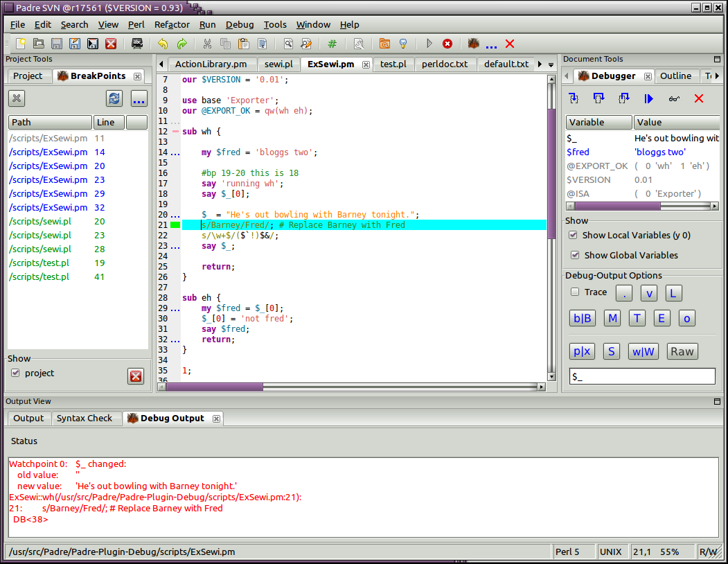Click the Find and Replace pencil icon
The height and width of the screenshot is (564, 728).
(306, 44)
